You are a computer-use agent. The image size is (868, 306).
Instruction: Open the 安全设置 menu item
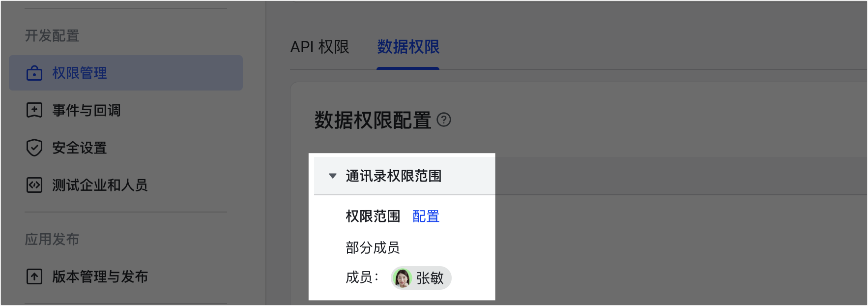click(80, 148)
